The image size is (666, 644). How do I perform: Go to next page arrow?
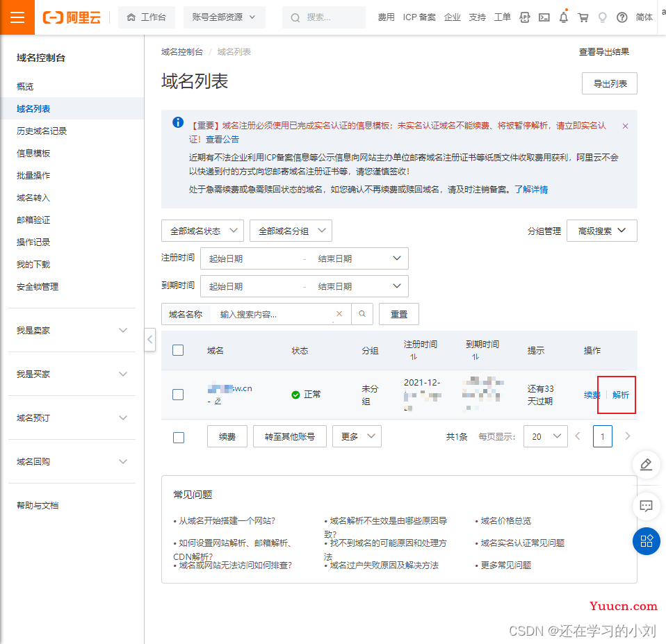pos(627,436)
